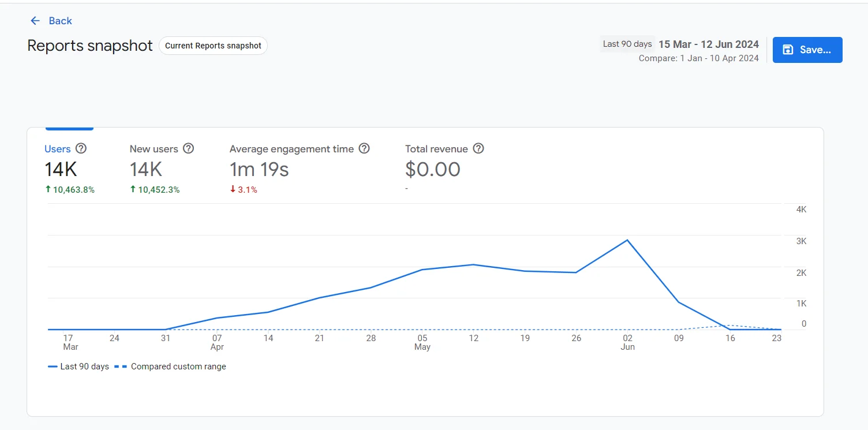Open help icon next to New users

tap(188, 148)
